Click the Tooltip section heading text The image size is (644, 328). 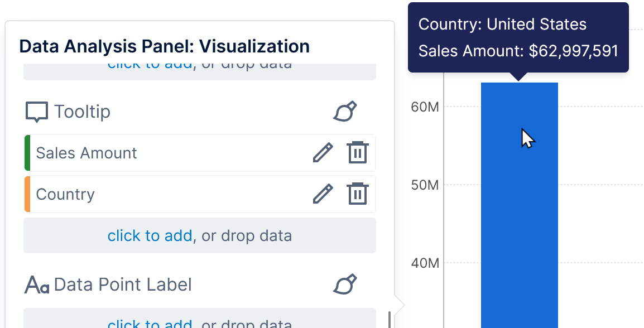83,112
